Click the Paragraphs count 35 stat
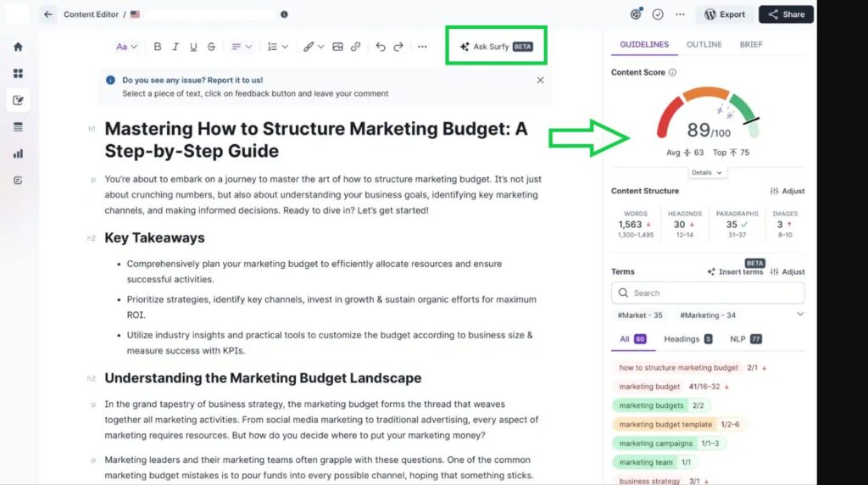 737,224
